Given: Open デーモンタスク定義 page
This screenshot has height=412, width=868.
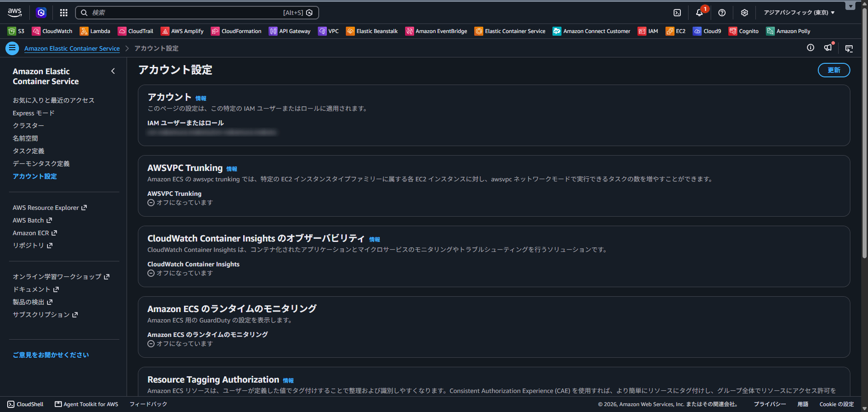Looking at the screenshot, I should (41, 164).
